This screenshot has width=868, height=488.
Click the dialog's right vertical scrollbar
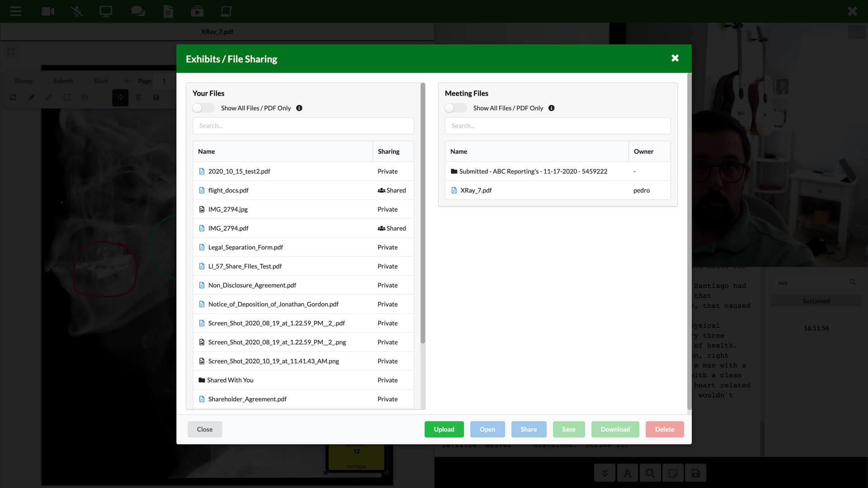[x=689, y=241]
